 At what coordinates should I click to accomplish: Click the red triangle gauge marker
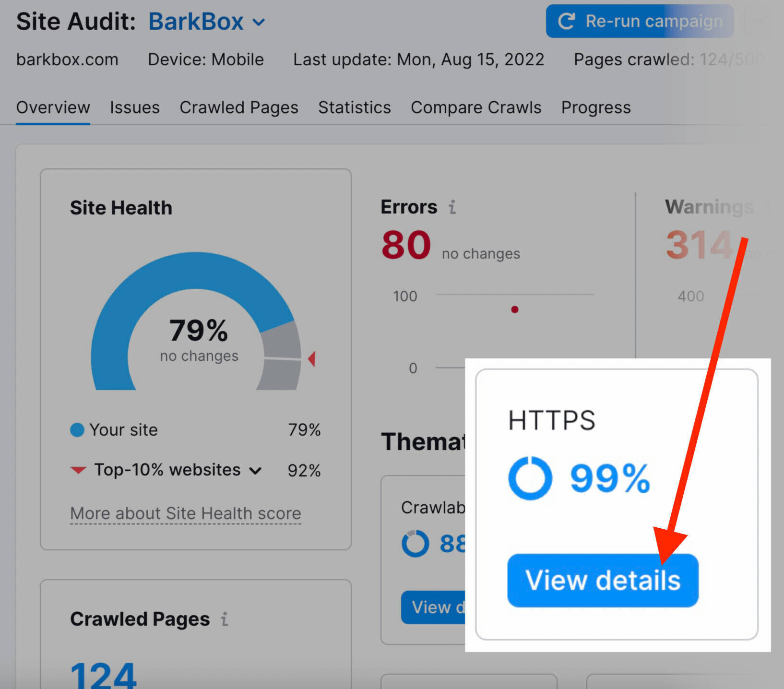click(x=312, y=358)
